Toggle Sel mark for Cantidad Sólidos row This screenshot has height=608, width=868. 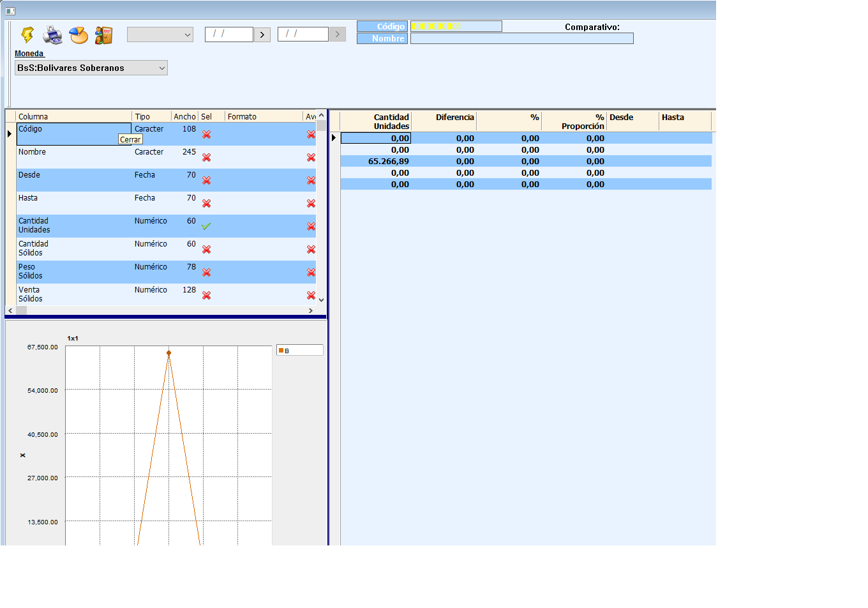206,249
